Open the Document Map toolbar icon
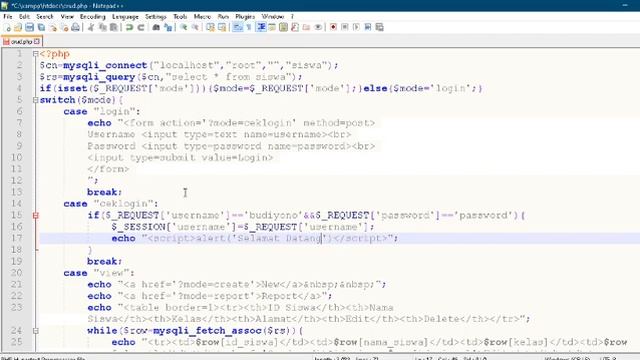The width and height of the screenshot is (640, 360). click(x=284, y=27)
